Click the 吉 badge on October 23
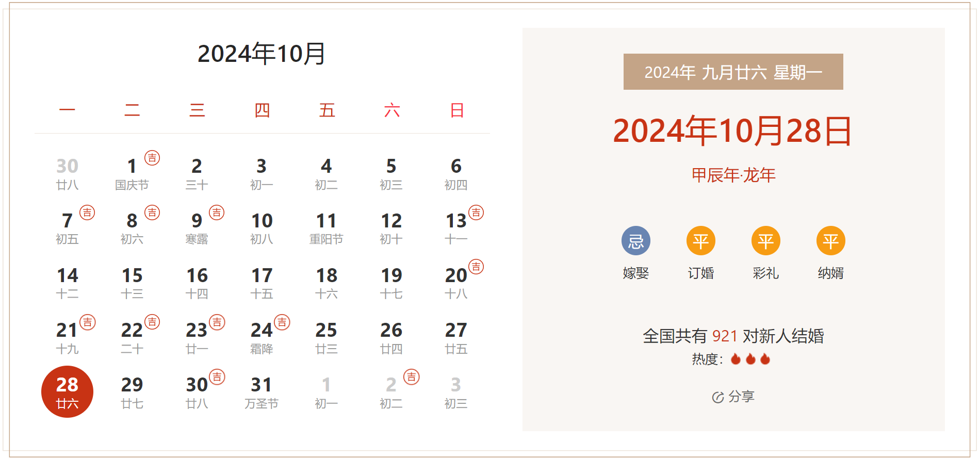The image size is (980, 459). tap(217, 322)
